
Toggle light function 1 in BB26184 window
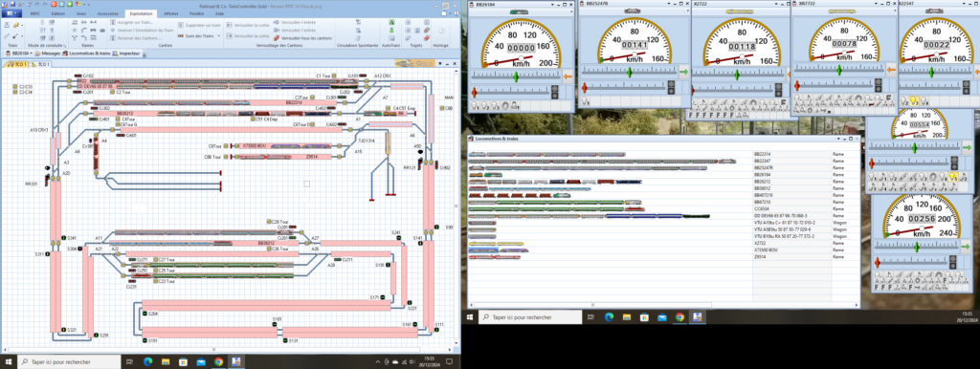tap(475, 106)
